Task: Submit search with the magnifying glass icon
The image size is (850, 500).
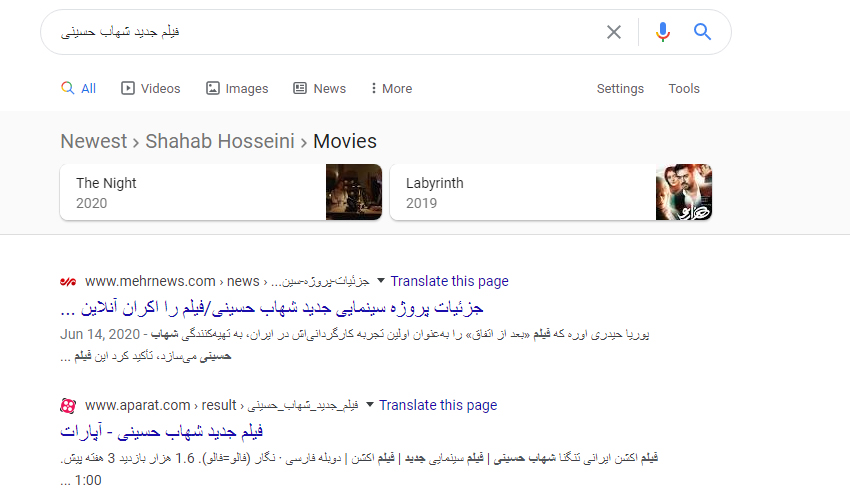Action: click(x=703, y=32)
